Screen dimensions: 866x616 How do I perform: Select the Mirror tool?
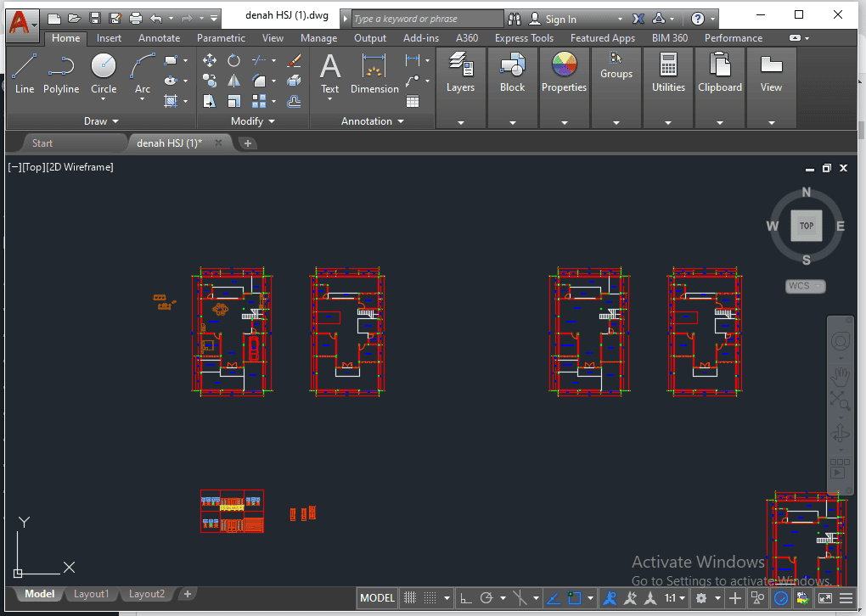pyautogui.click(x=233, y=81)
